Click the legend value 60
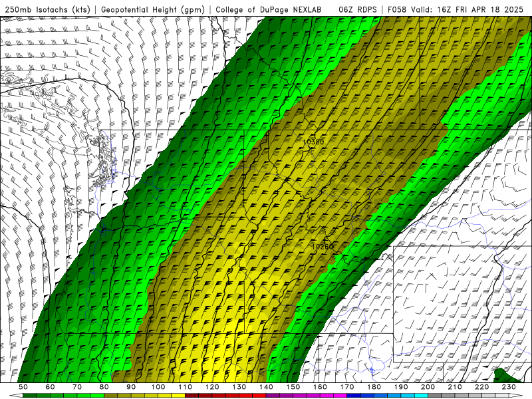 coord(51,387)
